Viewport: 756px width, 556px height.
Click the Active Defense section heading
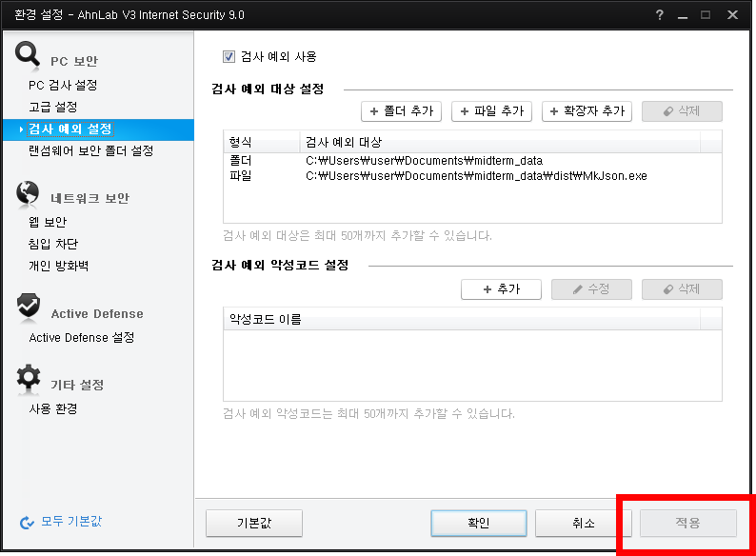tap(97, 314)
